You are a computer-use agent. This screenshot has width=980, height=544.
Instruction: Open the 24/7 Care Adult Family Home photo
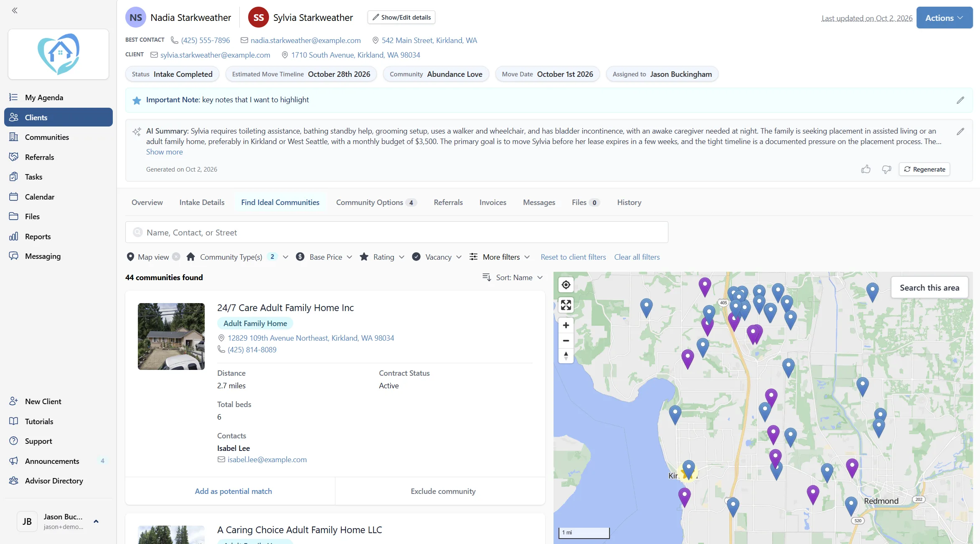click(x=171, y=337)
